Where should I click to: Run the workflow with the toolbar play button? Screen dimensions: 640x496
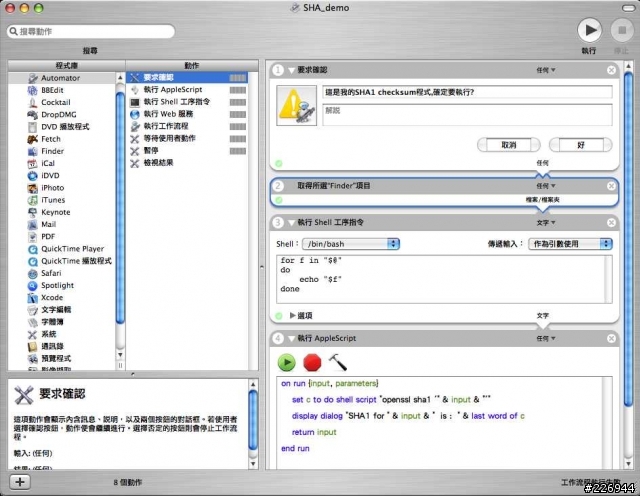[x=589, y=31]
